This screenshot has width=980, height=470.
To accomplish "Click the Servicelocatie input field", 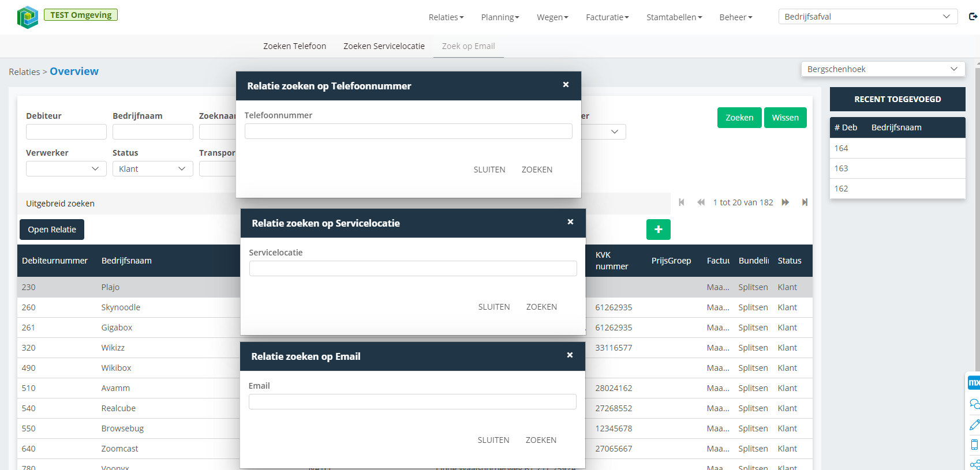I will (x=413, y=269).
